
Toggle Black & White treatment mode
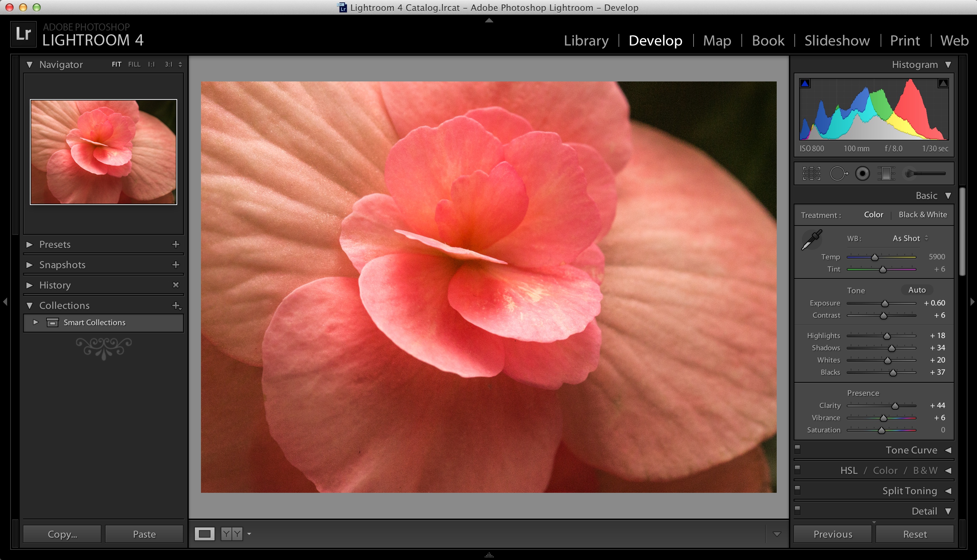[923, 214]
